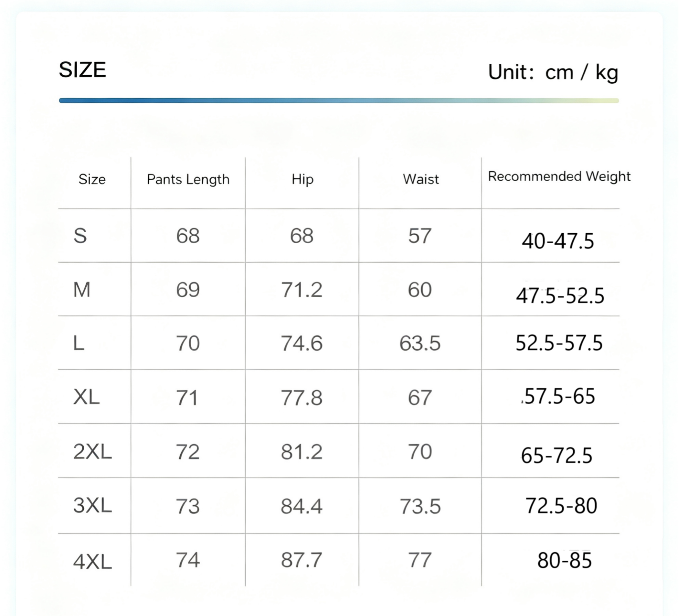
Task: Click hip value 84.4
Action: [302, 506]
